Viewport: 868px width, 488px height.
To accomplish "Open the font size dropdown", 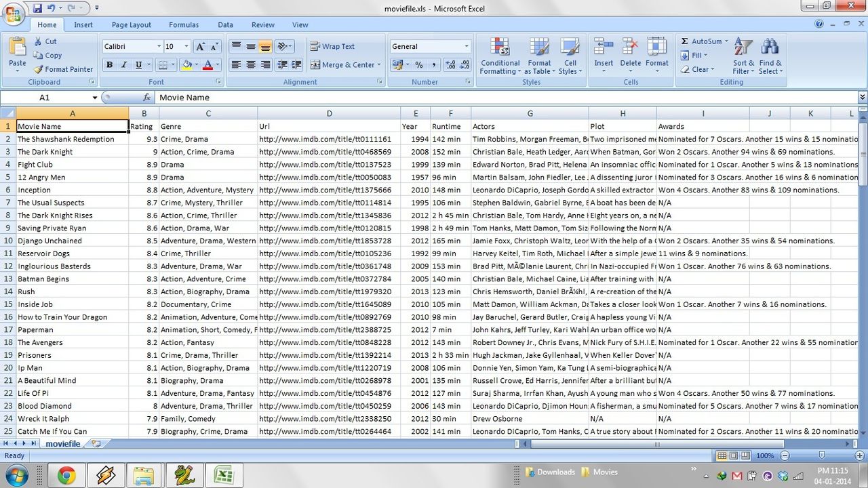I will [186, 47].
